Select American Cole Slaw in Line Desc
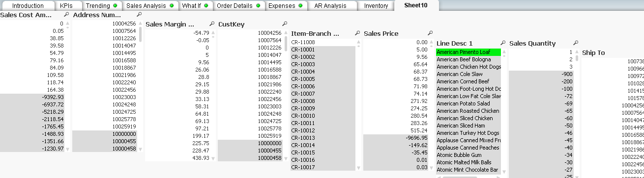644x178 pixels. (x=468, y=74)
